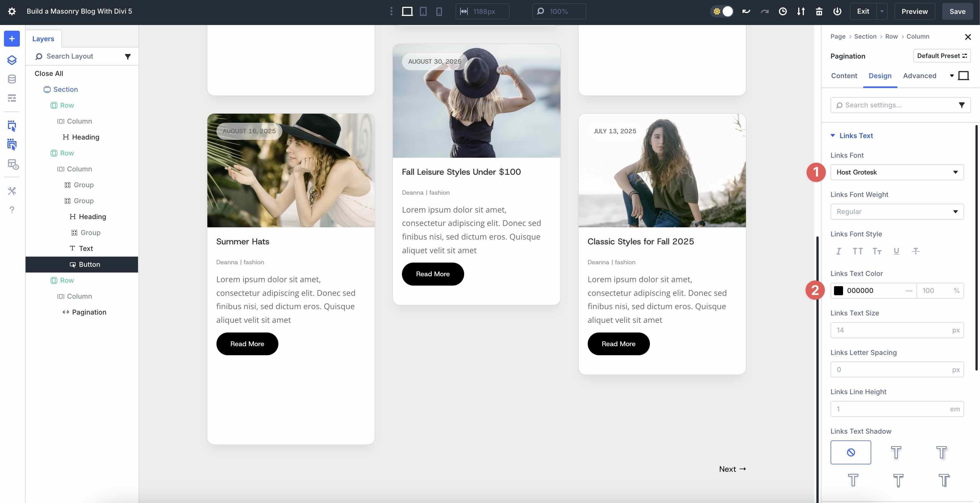Click the Save button
This screenshot has height=503, width=980.
957,11
